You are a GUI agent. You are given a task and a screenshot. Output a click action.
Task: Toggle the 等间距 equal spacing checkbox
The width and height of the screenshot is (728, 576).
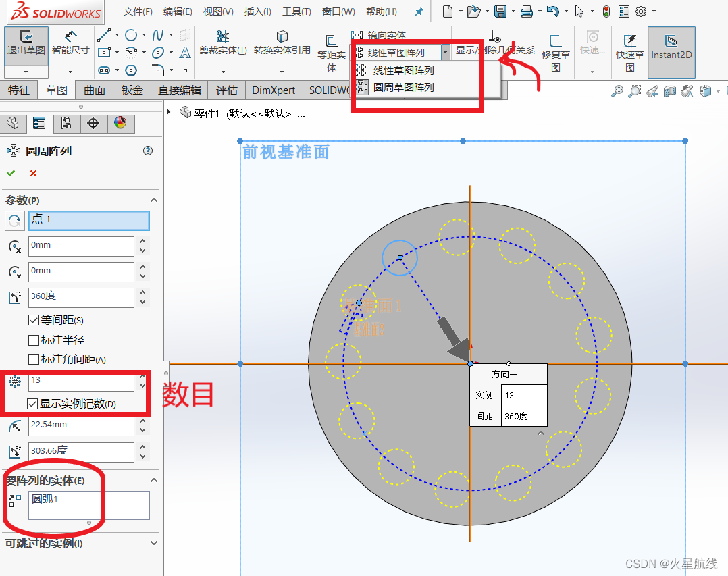point(34,320)
